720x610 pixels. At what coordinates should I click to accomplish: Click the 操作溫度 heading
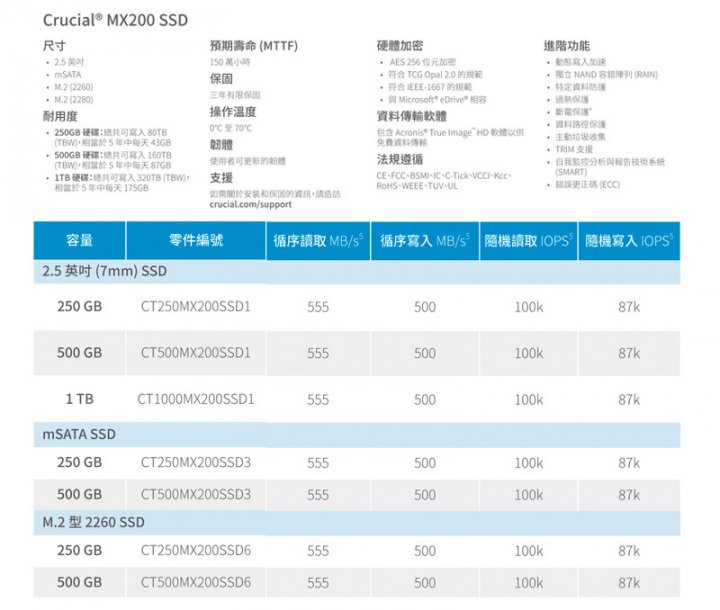233,112
